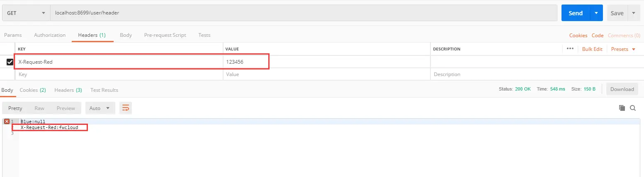Open the Presets dropdown
This screenshot has width=644, height=177.
click(x=623, y=49)
